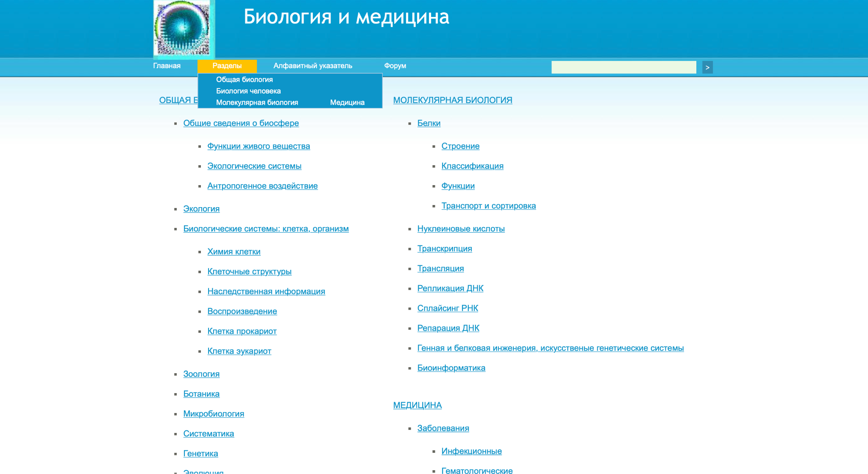Open the Генетика link
The width and height of the screenshot is (868, 474).
(x=200, y=454)
